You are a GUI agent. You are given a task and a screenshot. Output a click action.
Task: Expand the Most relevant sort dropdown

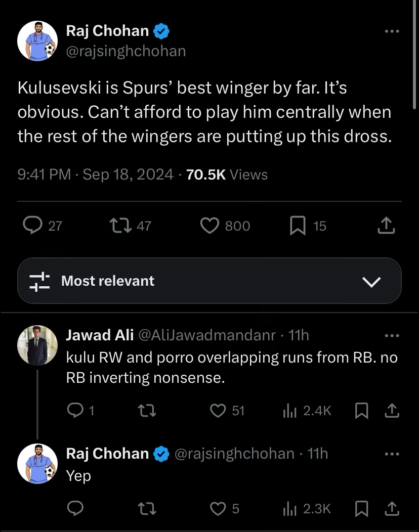372,282
